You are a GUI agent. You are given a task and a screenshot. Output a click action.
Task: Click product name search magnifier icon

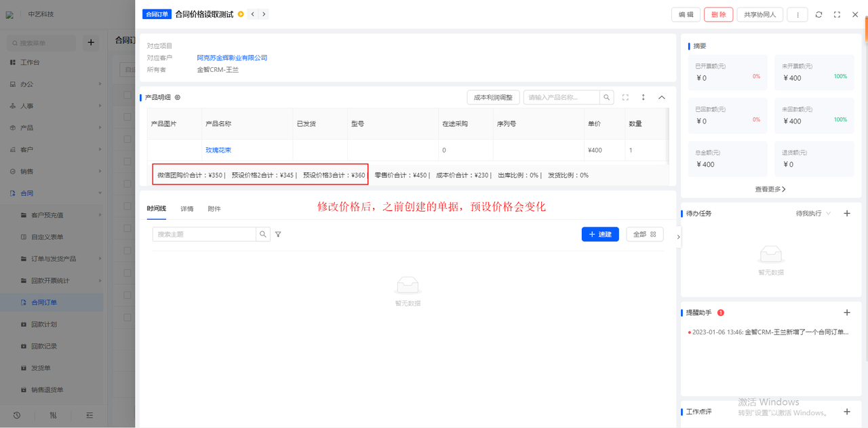click(608, 98)
